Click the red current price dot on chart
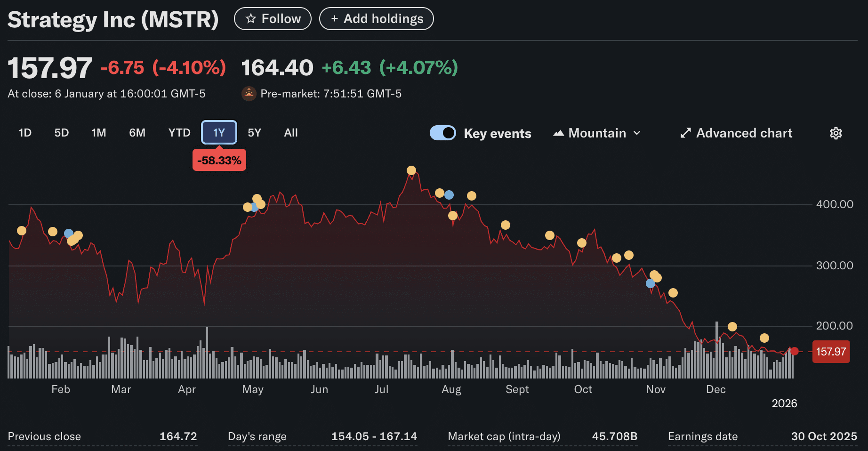The height and width of the screenshot is (451, 868). [794, 351]
